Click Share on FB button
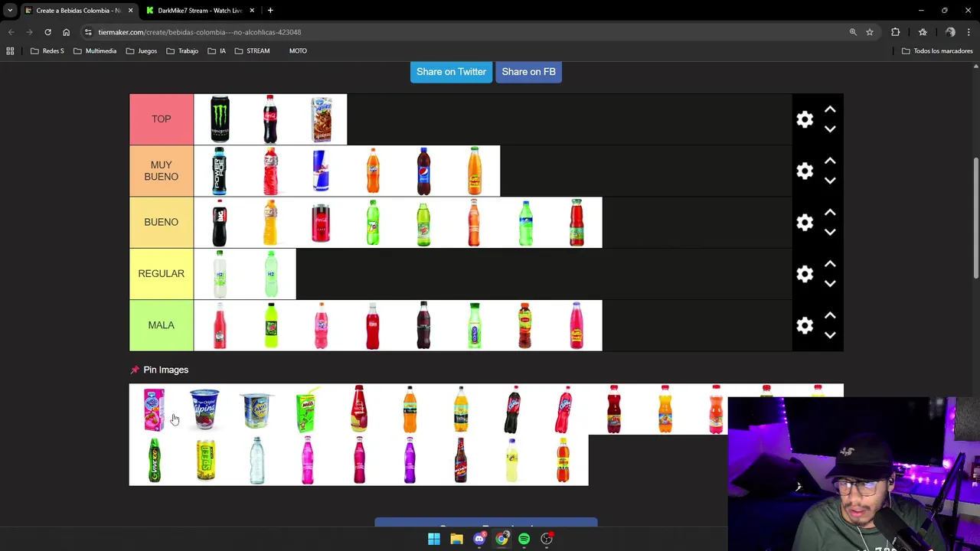The width and height of the screenshot is (980, 551). click(x=528, y=71)
